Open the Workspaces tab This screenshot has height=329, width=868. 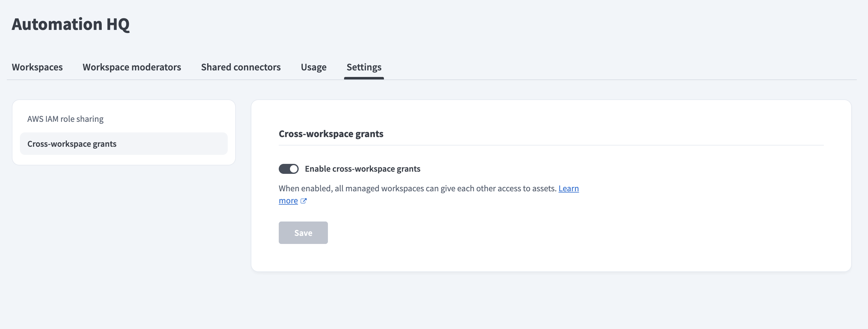coord(37,67)
